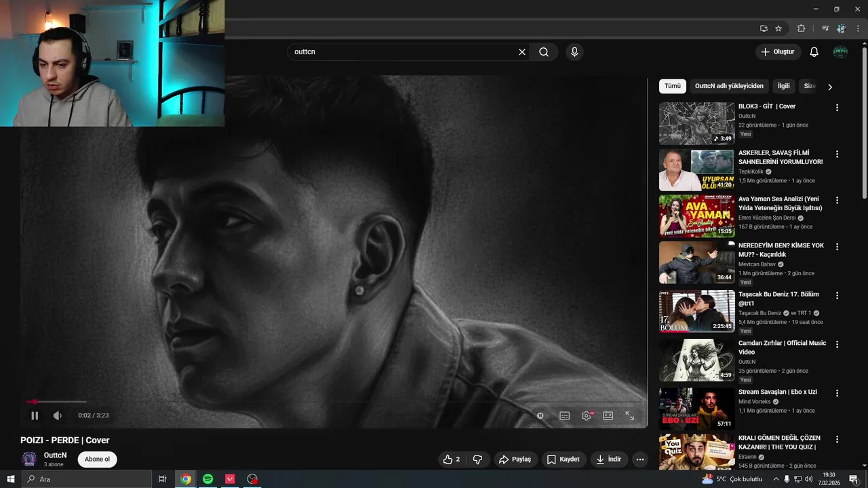Open Ava Yaman Ses Analizi thumbnail

pyautogui.click(x=696, y=216)
